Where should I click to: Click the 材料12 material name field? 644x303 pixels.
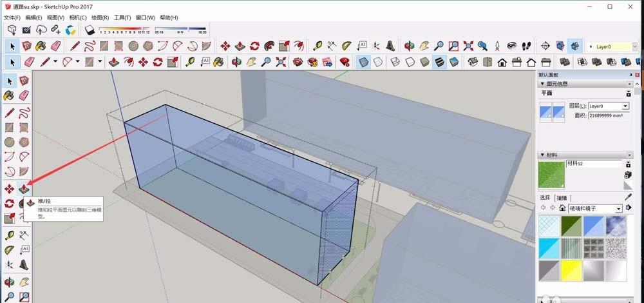[594, 164]
